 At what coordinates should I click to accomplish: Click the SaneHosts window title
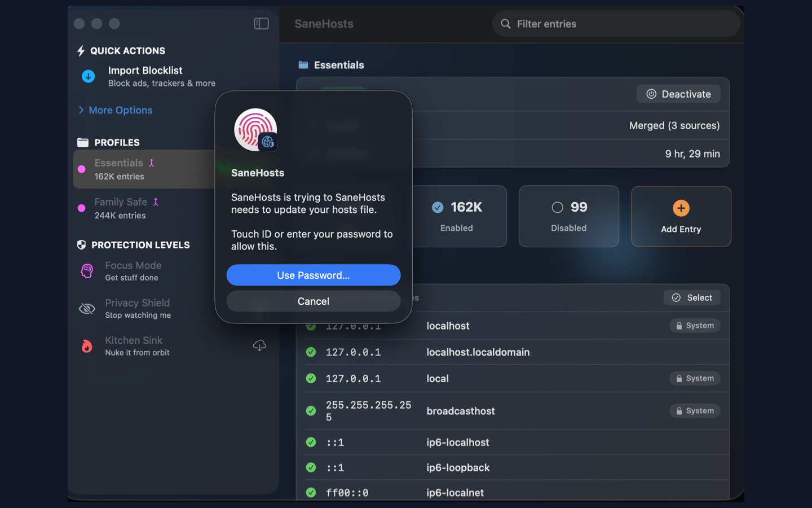(324, 24)
